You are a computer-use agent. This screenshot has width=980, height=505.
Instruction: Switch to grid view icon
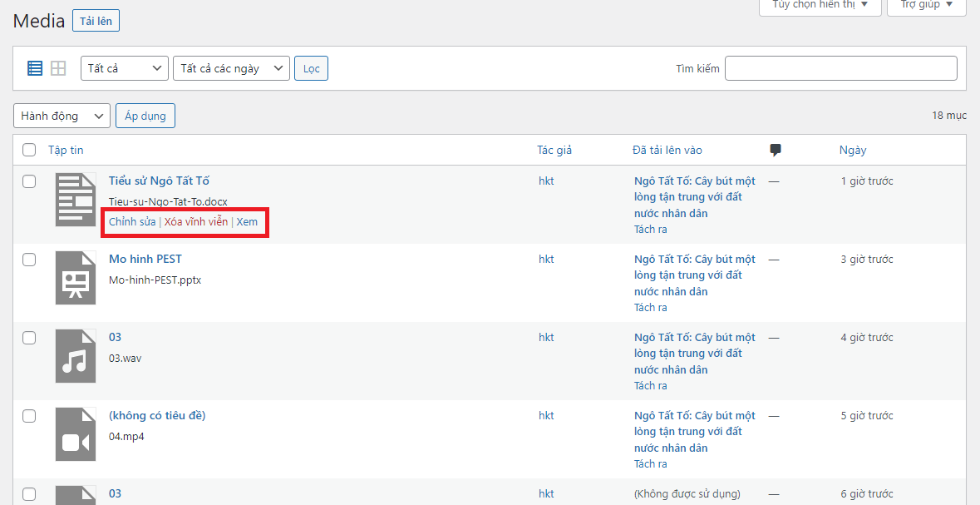coord(58,68)
